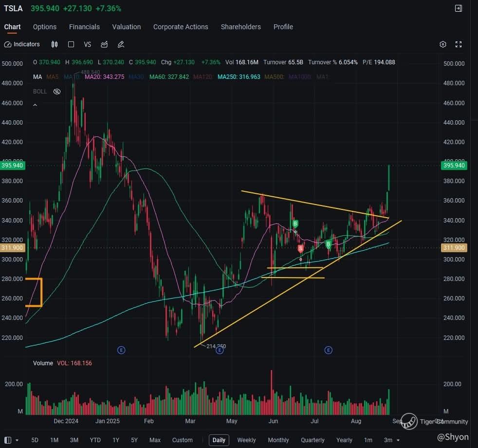Select the drawing pencil tool
The image size is (478, 448).
pos(121,44)
